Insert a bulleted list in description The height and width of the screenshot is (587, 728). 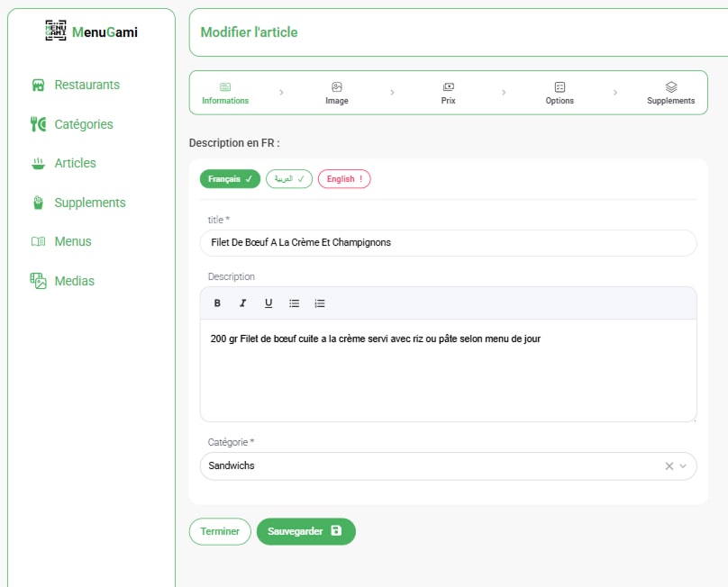(x=294, y=303)
